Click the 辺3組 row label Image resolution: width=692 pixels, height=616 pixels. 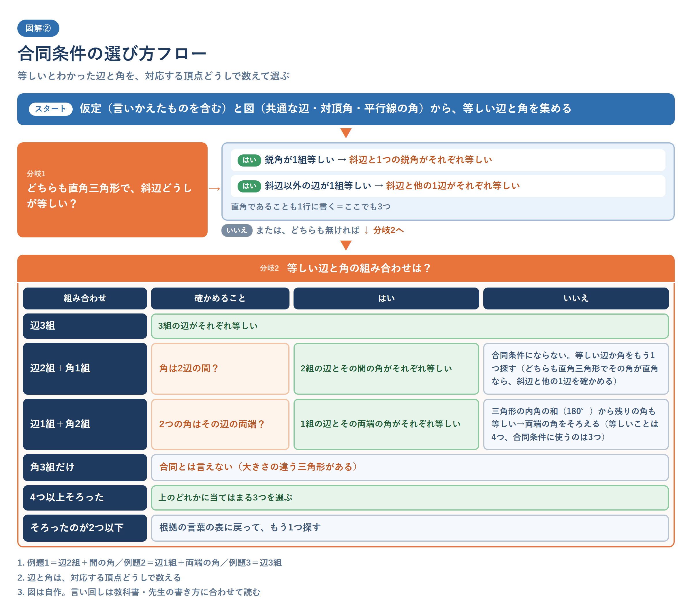(x=85, y=326)
